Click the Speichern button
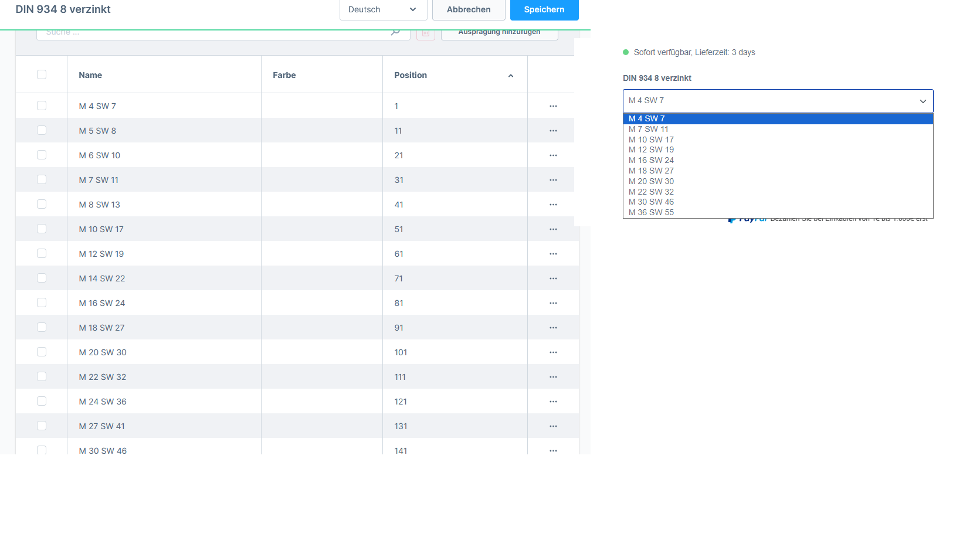The width and height of the screenshot is (980, 537). pyautogui.click(x=544, y=9)
